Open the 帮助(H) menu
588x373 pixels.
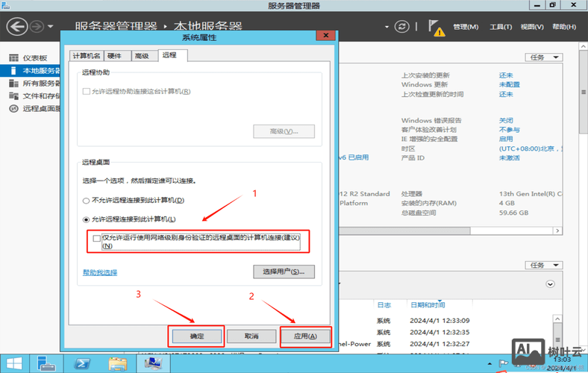pos(564,27)
